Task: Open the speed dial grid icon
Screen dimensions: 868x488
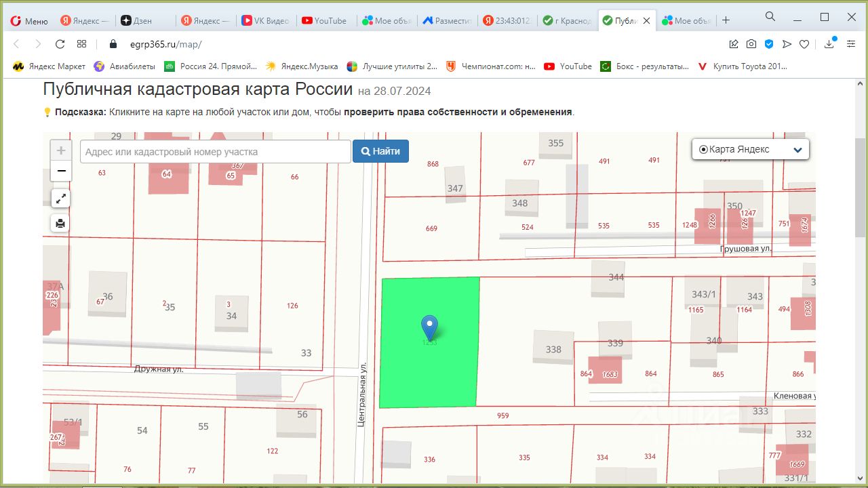Action: coord(81,44)
